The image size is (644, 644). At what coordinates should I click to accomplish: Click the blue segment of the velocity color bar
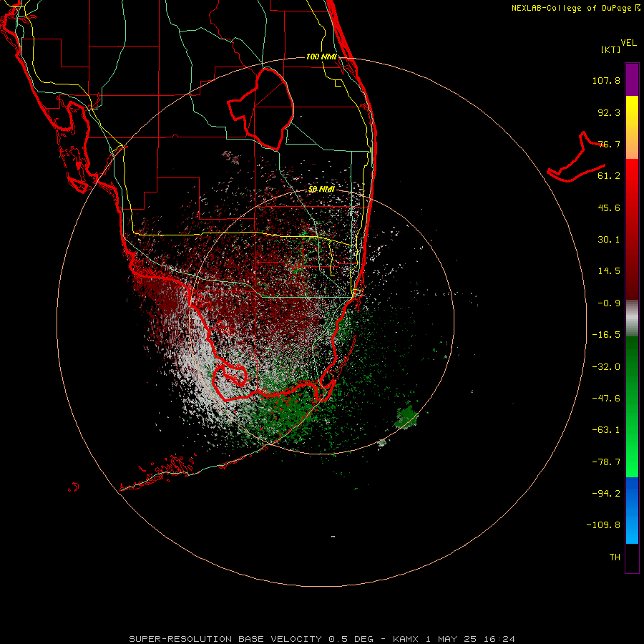[x=632, y=510]
